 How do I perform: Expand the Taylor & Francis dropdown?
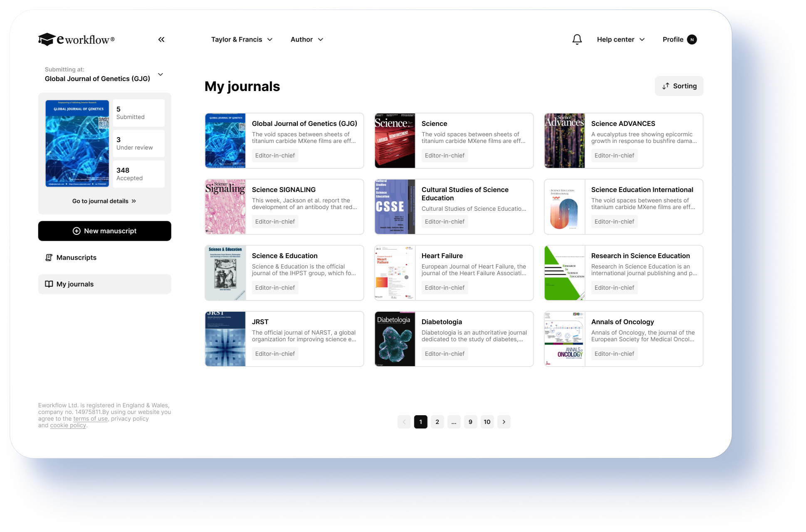click(x=242, y=39)
